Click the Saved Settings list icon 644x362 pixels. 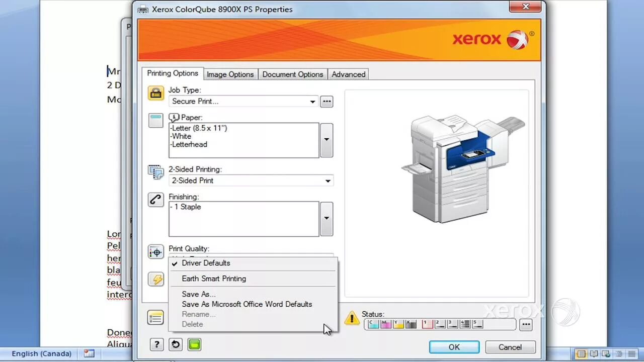pos(155,318)
